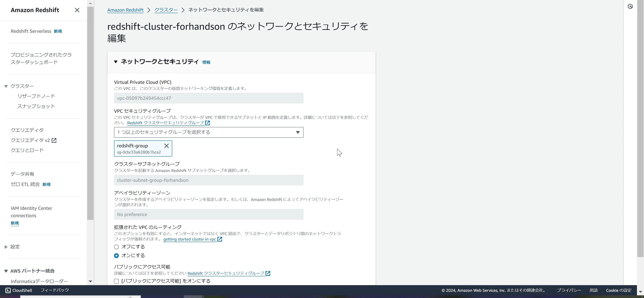
Task: Open クエリエディタ from sidebar
Action: point(27,130)
